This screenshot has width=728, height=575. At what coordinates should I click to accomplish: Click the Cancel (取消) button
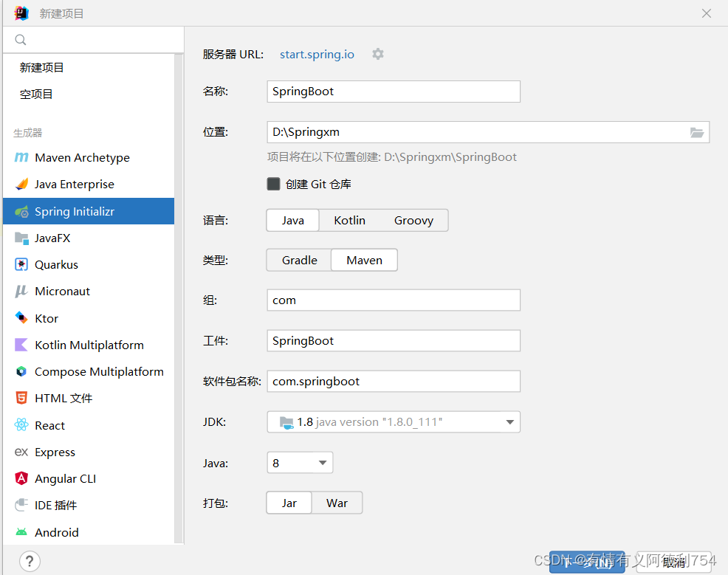(673, 562)
